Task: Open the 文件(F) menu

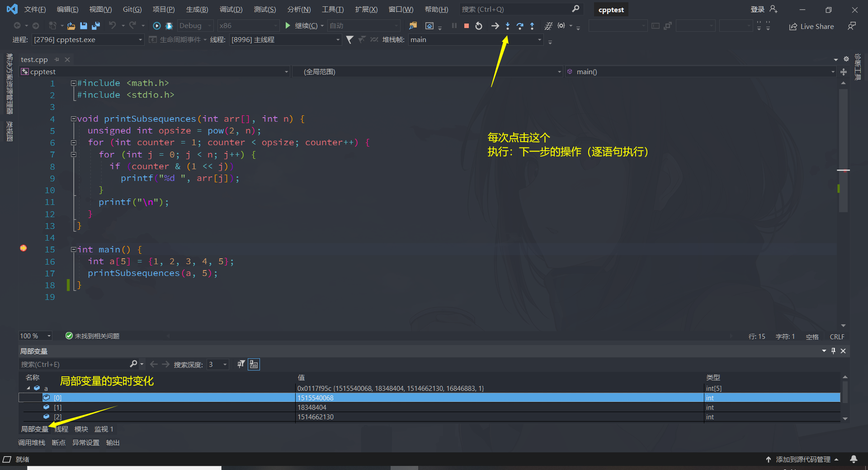Action: point(35,9)
